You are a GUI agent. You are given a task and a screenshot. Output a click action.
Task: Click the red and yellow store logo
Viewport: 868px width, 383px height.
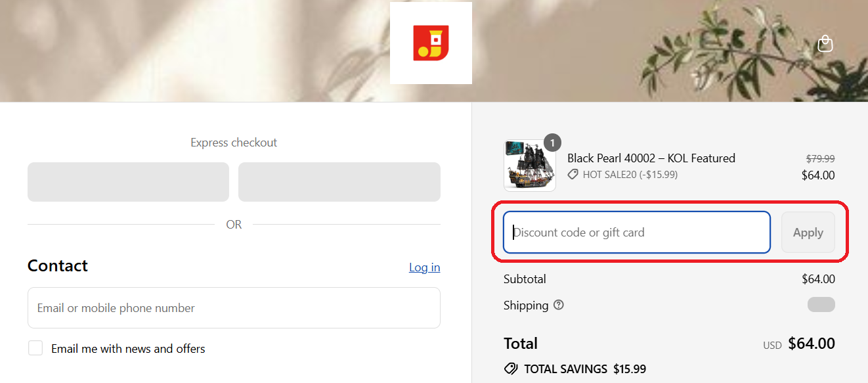431,43
